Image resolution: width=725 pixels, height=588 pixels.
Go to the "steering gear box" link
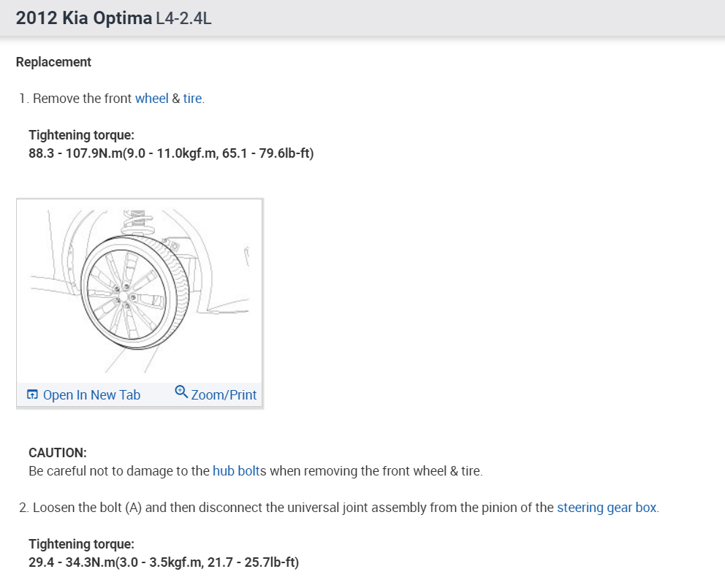[607, 507]
